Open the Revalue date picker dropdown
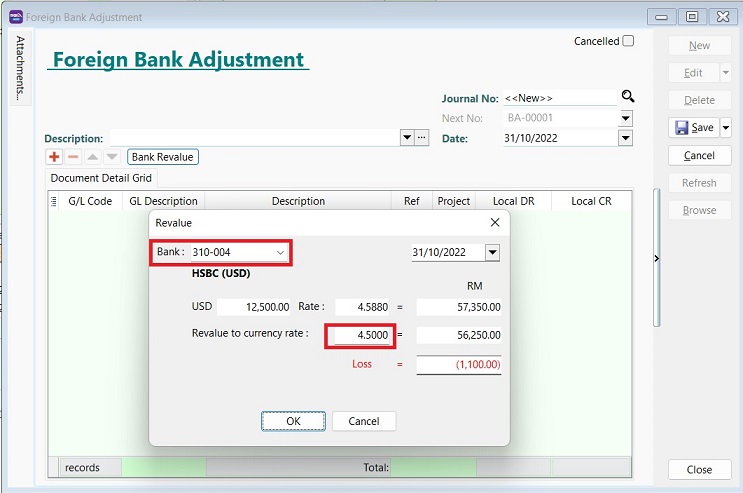Image resolution: width=743 pixels, height=493 pixels. (x=492, y=253)
